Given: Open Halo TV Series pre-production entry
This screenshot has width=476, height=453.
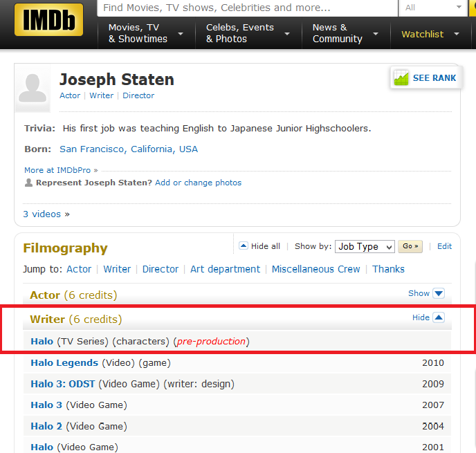Looking at the screenshot, I should click(x=42, y=342).
